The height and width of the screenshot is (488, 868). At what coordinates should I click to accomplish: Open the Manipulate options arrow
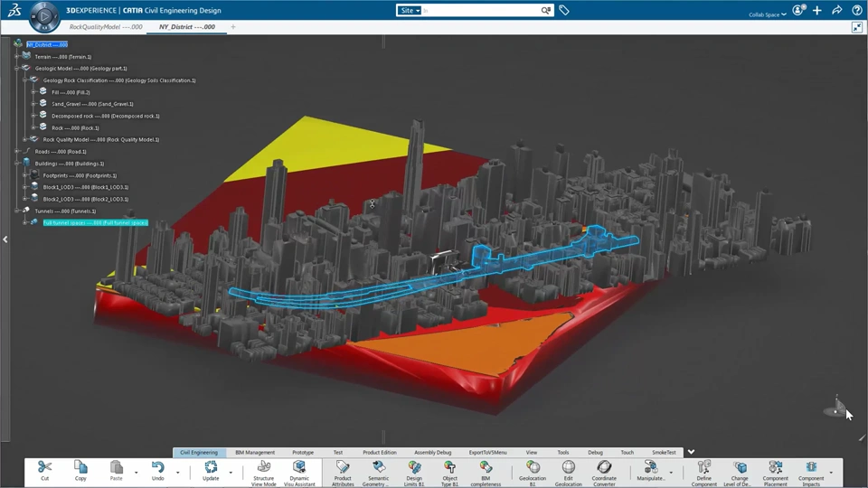[671, 473]
